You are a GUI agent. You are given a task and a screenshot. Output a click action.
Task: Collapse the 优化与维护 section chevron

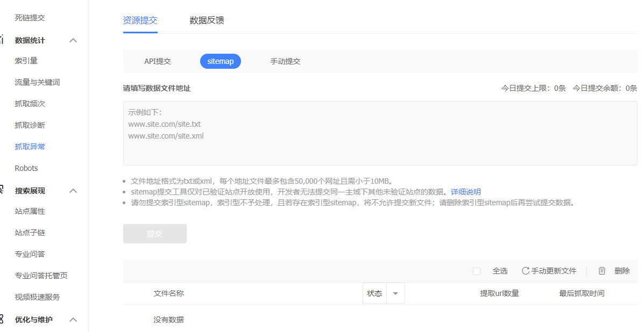73,320
